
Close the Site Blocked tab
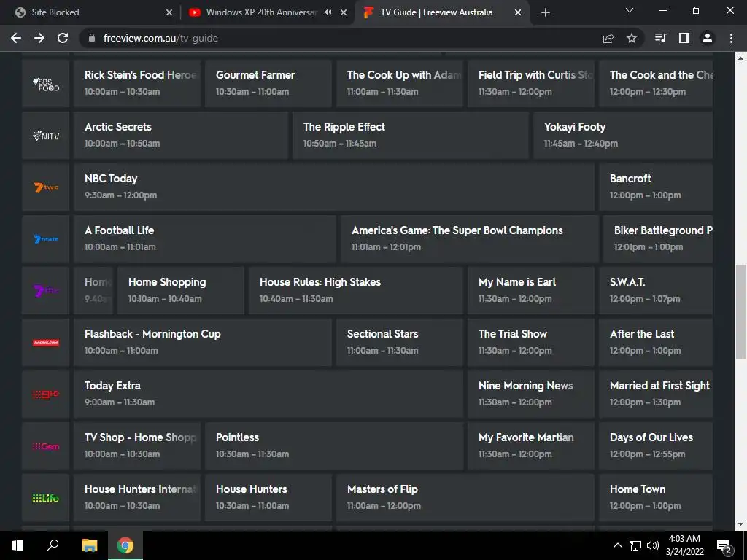169,13
